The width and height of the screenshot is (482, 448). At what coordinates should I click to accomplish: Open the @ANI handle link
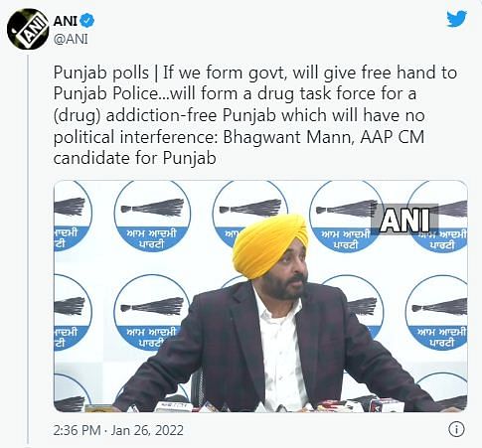click(x=71, y=39)
